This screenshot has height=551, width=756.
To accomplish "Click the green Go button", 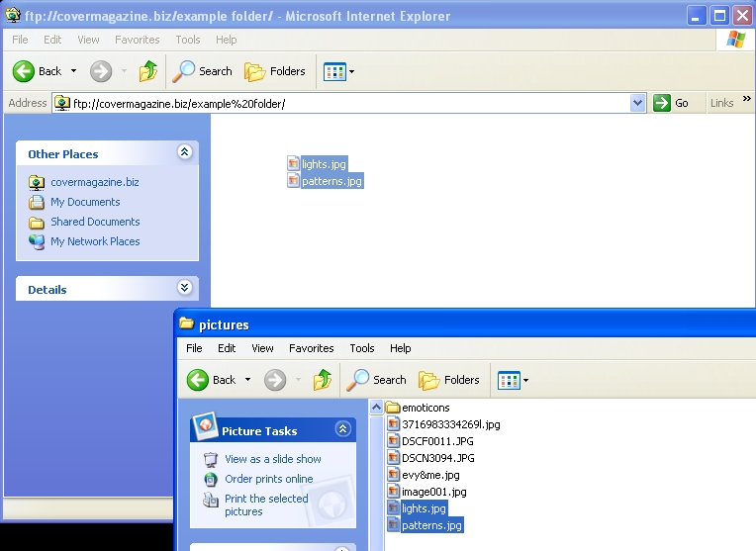I will tap(671, 103).
